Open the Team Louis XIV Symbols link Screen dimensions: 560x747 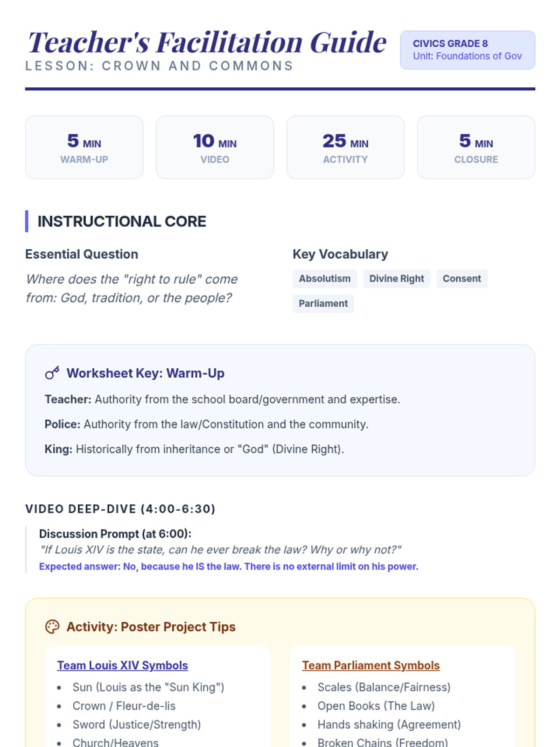122,665
